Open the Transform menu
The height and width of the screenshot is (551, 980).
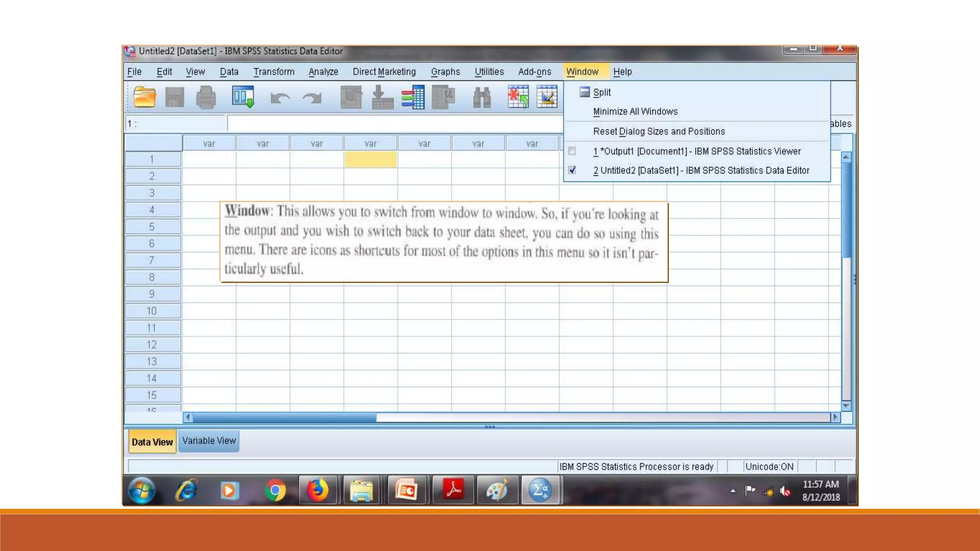274,72
